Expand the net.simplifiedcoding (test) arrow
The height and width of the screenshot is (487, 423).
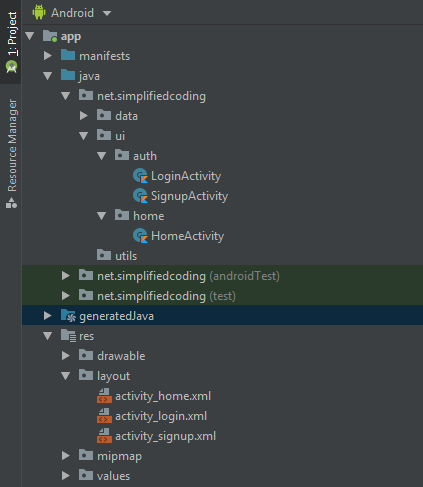(66, 296)
